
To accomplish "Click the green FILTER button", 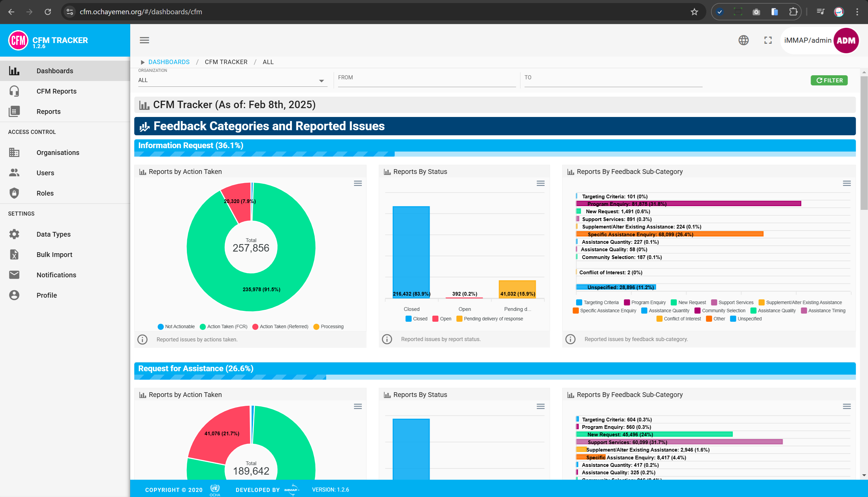I will 829,81.
